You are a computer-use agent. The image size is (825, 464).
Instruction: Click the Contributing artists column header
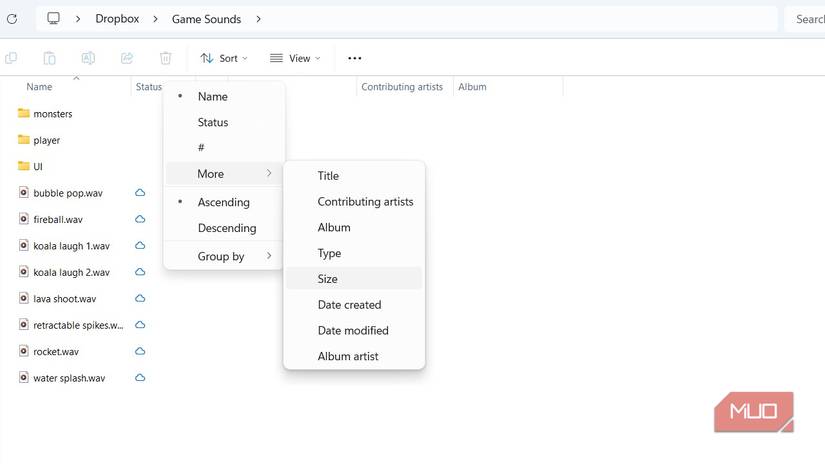tap(402, 87)
